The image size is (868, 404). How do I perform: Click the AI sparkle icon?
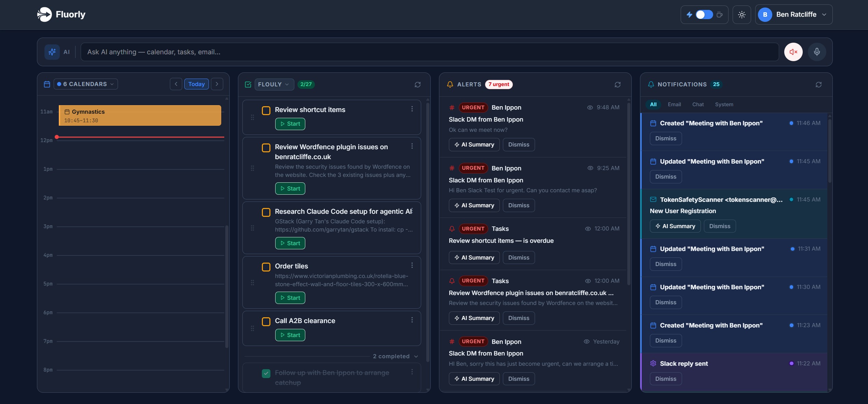[52, 52]
